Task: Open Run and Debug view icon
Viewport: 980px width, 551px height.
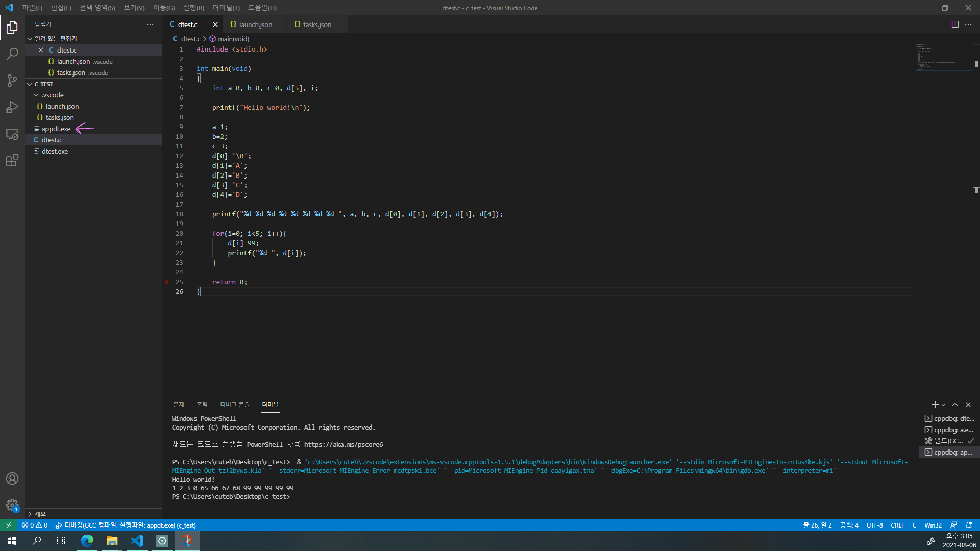Action: pos(12,107)
